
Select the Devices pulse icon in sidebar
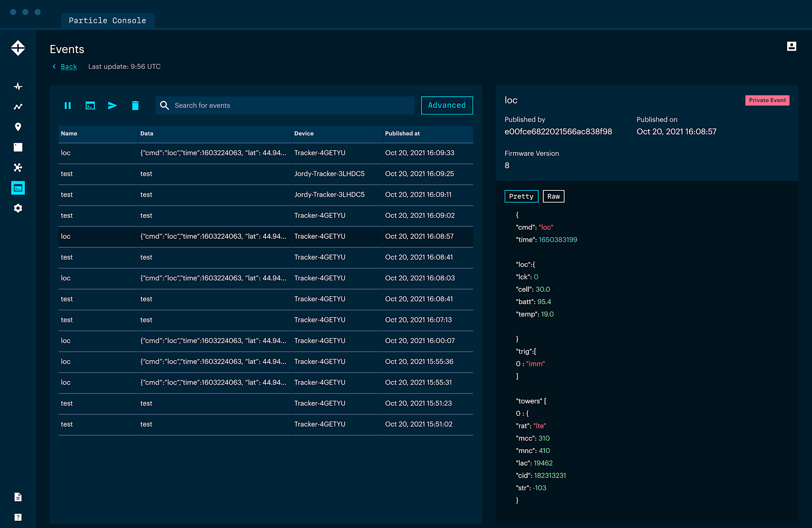(x=18, y=86)
